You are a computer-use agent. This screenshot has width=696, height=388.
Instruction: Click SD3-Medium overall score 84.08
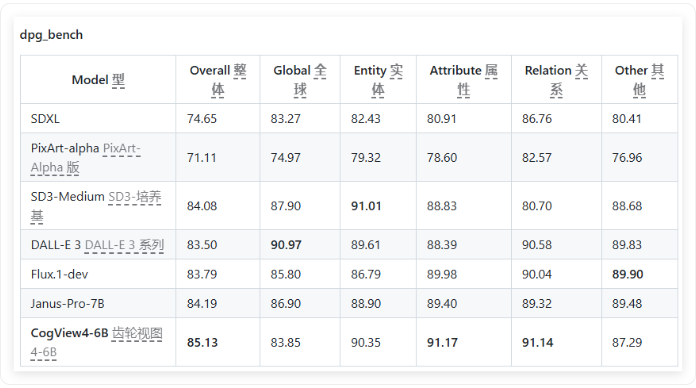tap(202, 206)
